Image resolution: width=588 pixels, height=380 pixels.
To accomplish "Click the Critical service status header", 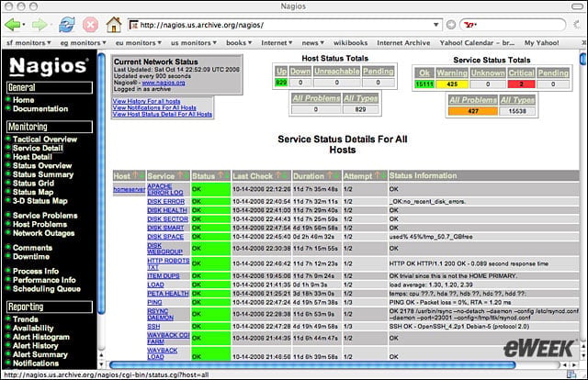I will 521,73.
